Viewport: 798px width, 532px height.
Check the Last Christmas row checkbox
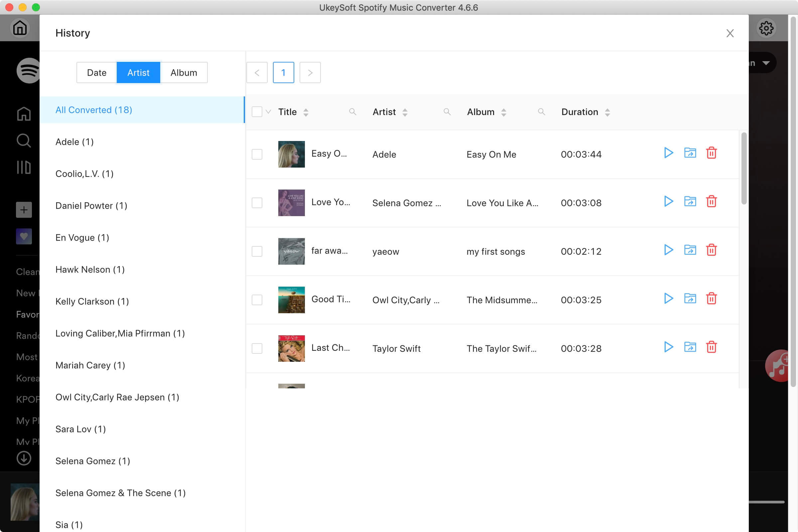257,348
